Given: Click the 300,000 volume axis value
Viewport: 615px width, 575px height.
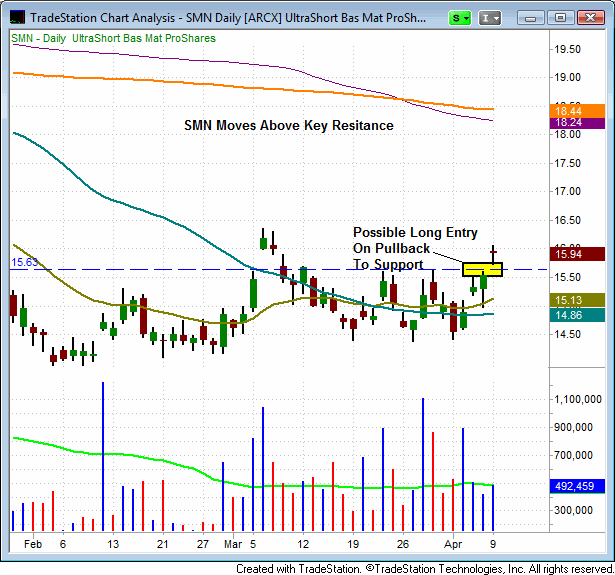Looking at the screenshot, I should 573,510.
